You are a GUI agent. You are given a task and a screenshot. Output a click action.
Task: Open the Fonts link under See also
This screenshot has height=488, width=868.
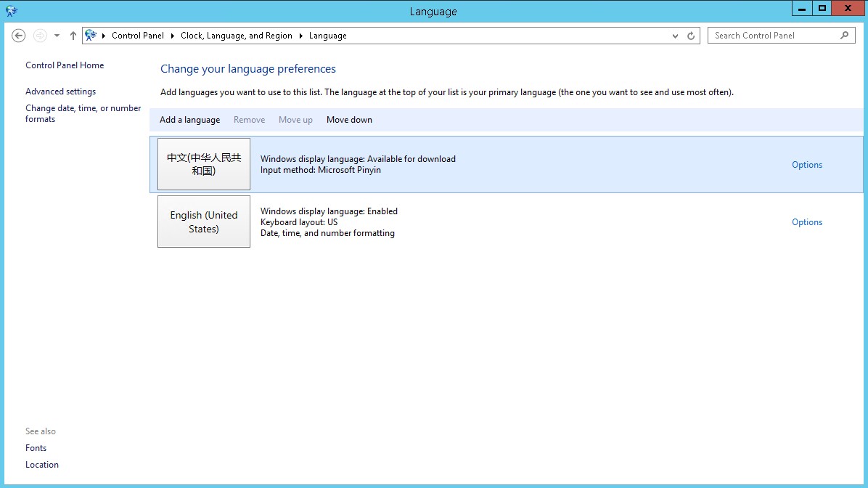click(x=36, y=448)
